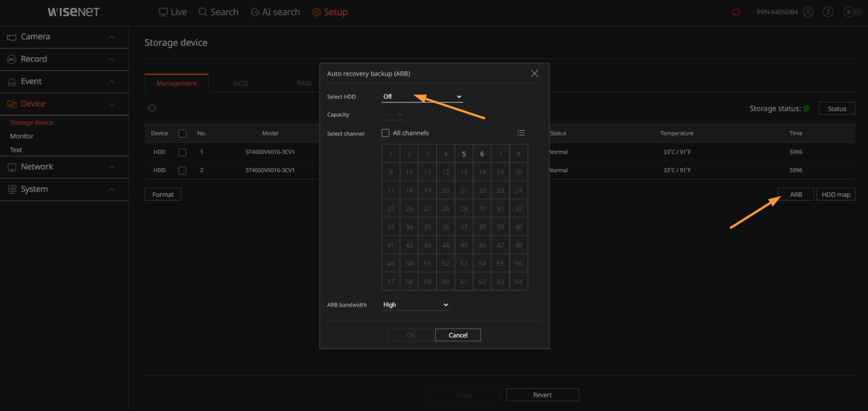Viewport: 868px width, 411px height.
Task: Open the AI search tab
Action: [x=275, y=12]
